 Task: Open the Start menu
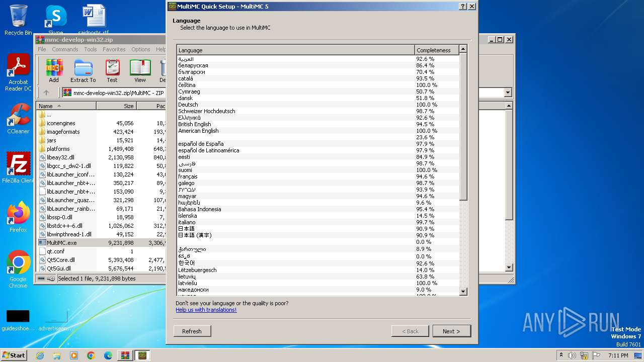click(14, 355)
